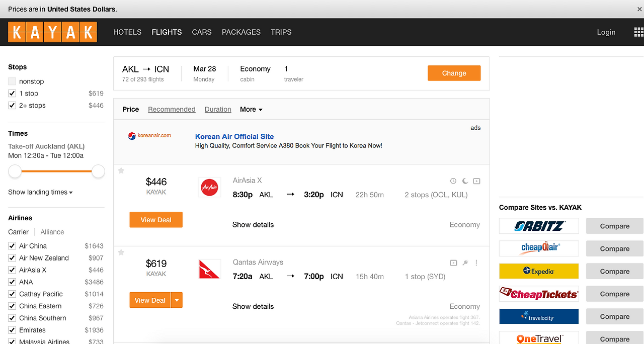Image resolution: width=644 pixels, height=344 pixels.
Task: Click the left take-off time slider handle
Action: tap(15, 171)
